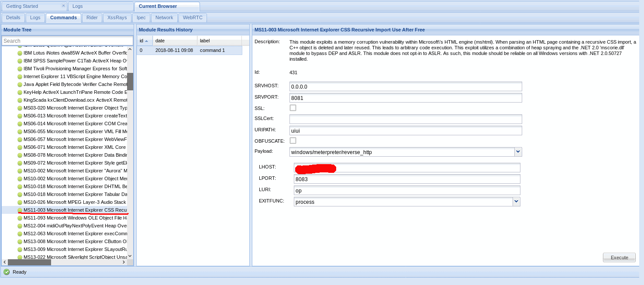The height and width of the screenshot is (285, 644).
Task: Click green icon beside MS13-008 CButton module
Action: pos(20,242)
